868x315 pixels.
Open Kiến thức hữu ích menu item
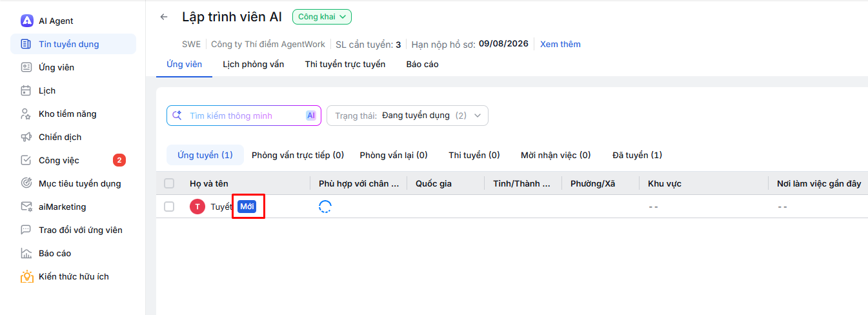point(74,276)
